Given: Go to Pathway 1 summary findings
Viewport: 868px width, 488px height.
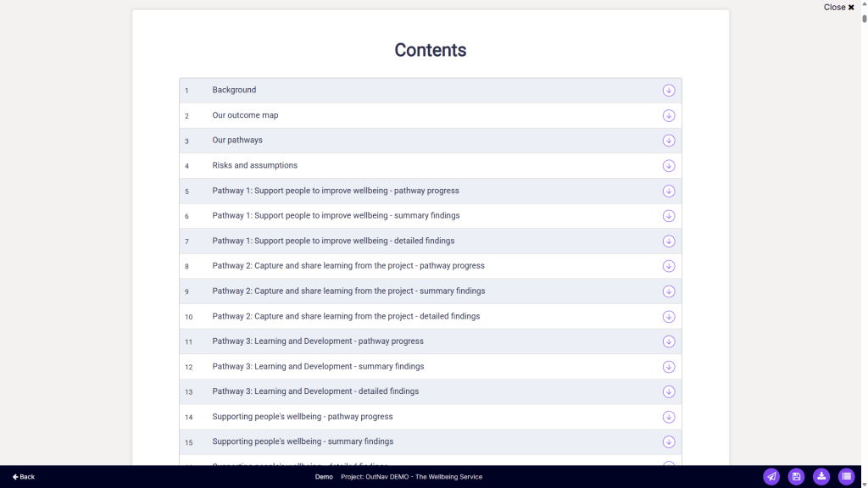Looking at the screenshot, I should [337, 216].
